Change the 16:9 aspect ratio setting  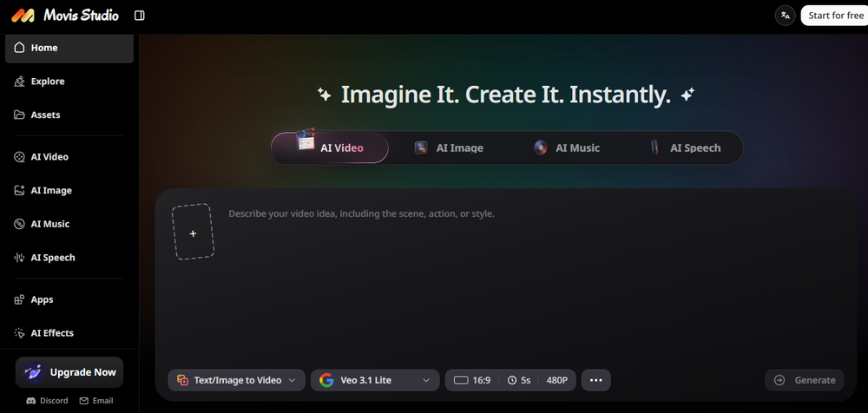472,380
